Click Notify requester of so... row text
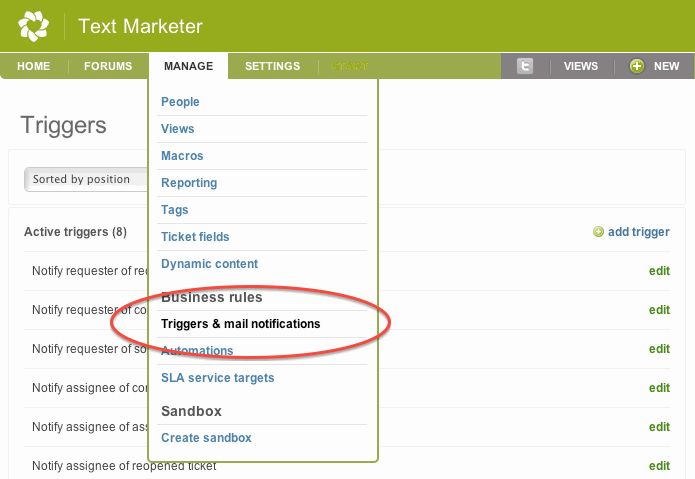This screenshot has height=479, width=695. 90,349
